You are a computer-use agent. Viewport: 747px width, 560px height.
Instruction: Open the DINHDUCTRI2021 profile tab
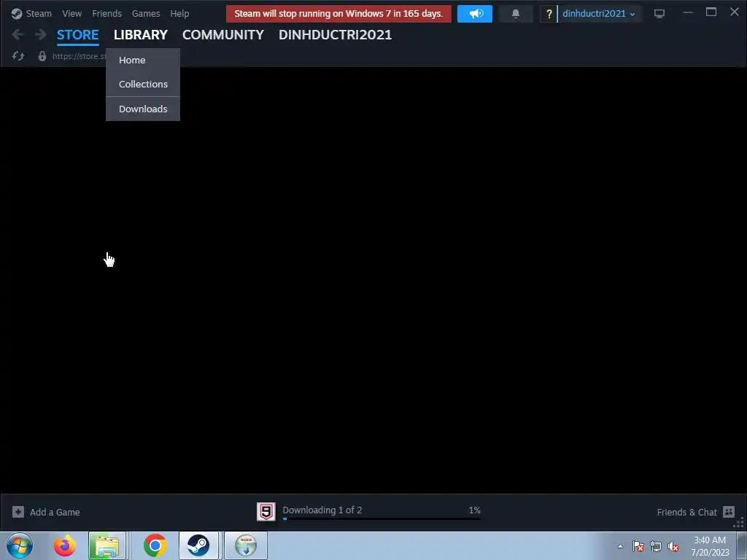pos(335,35)
